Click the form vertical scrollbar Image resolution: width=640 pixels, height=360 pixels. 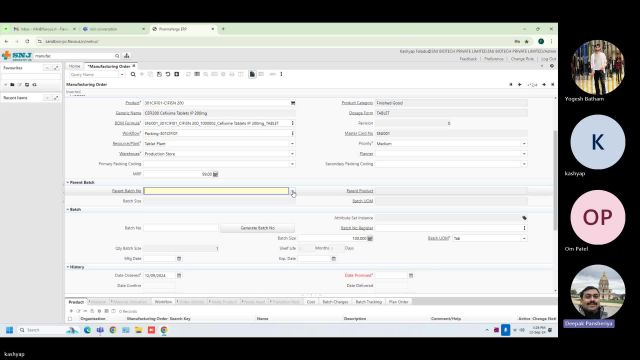coord(555,180)
